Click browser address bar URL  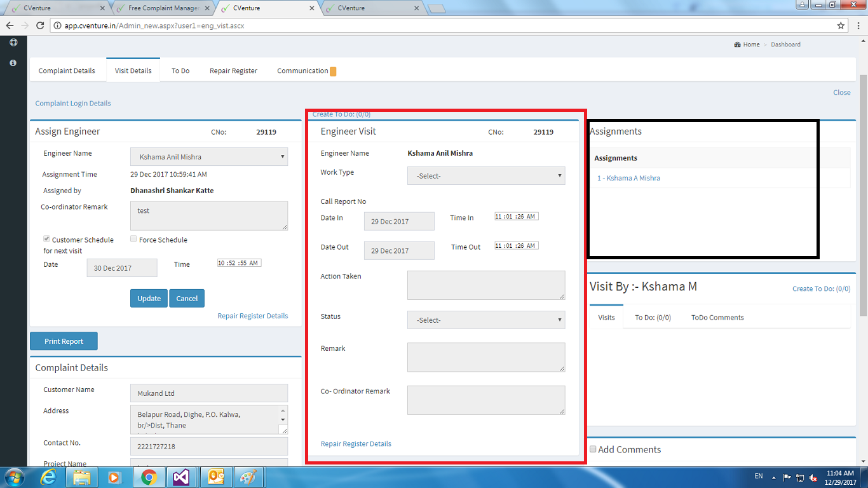pos(154,26)
